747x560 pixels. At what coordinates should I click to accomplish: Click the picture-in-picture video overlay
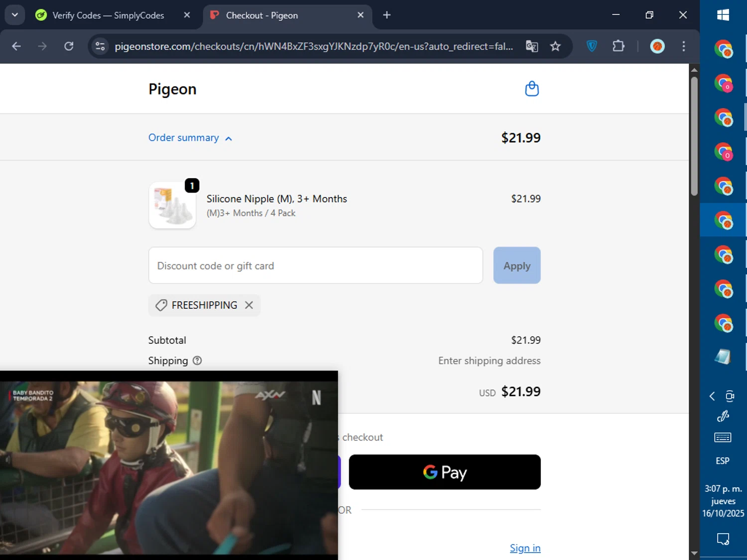tap(169, 465)
